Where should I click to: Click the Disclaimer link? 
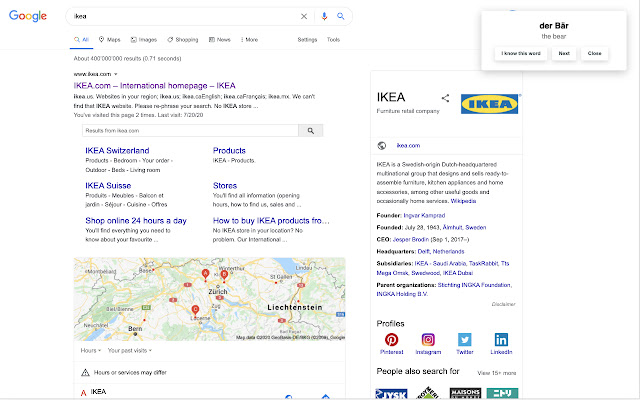tap(503, 304)
